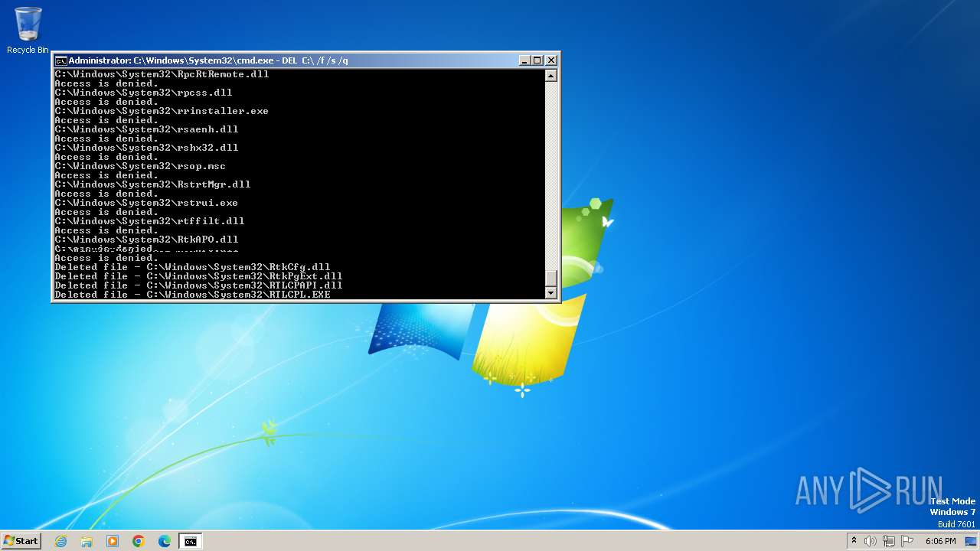
Task: Launch Google Chrome from taskbar
Action: click(139, 541)
